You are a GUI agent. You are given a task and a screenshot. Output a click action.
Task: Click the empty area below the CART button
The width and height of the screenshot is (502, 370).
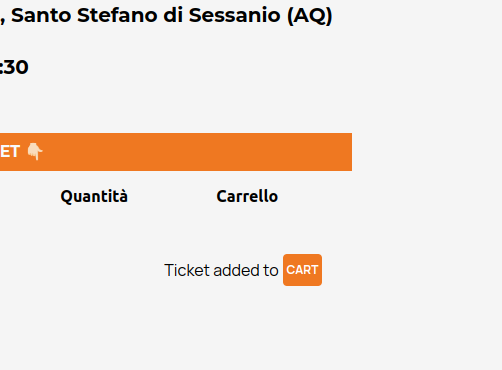302,320
